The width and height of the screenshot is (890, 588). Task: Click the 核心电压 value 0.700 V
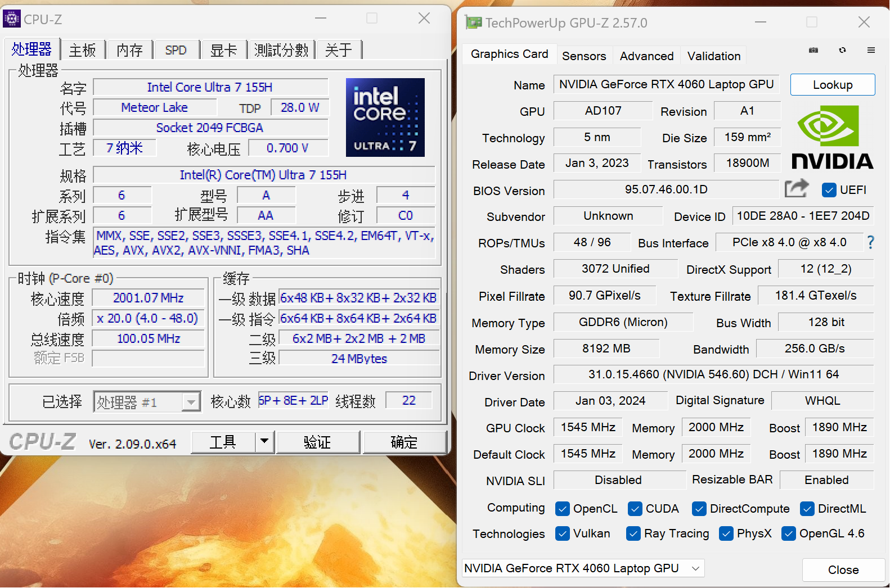(287, 148)
